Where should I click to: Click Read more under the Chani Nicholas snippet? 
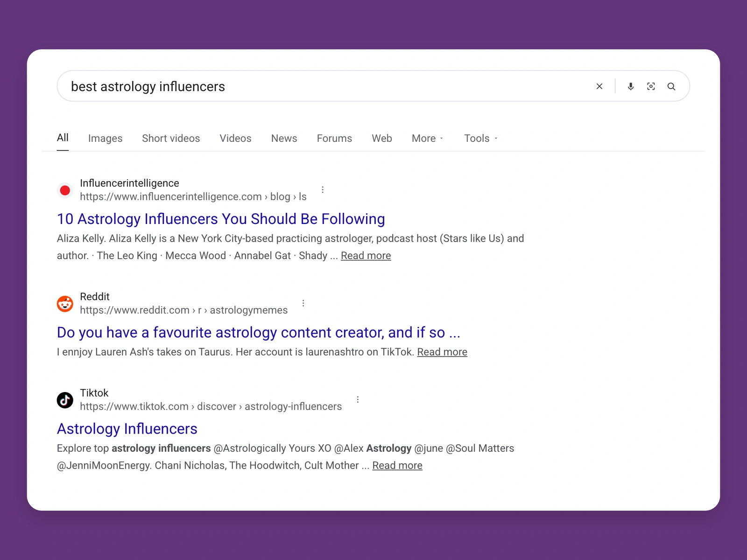[x=397, y=465]
